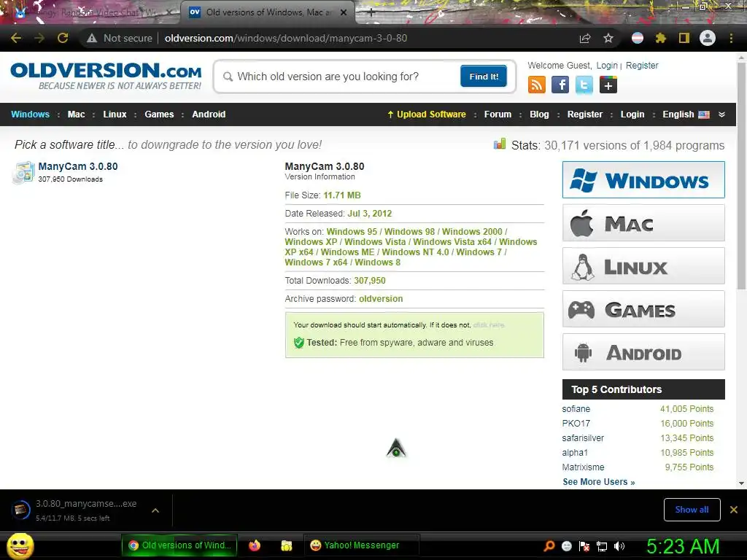Click the smiley start button
The image size is (747, 560).
[x=20, y=545]
